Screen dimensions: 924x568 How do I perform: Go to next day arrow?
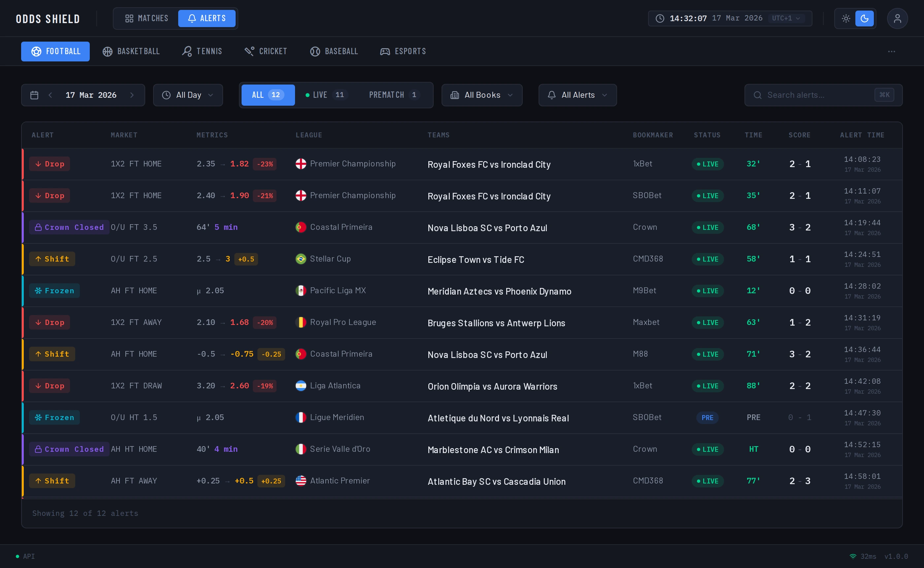point(132,95)
